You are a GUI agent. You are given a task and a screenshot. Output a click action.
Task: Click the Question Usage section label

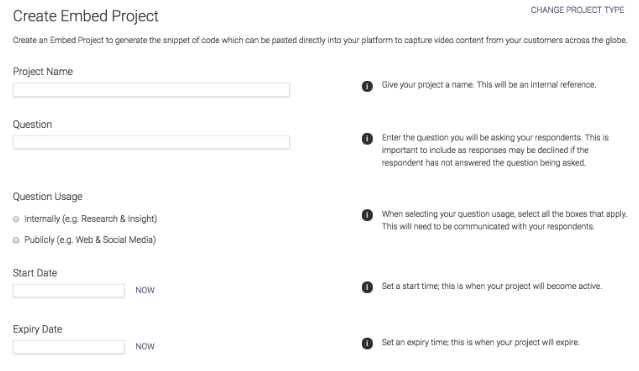(x=48, y=197)
